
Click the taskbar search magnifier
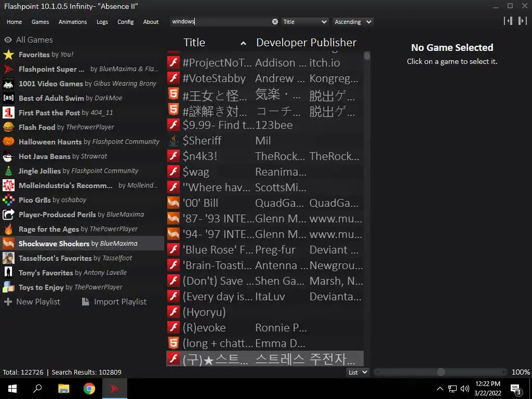37,389
